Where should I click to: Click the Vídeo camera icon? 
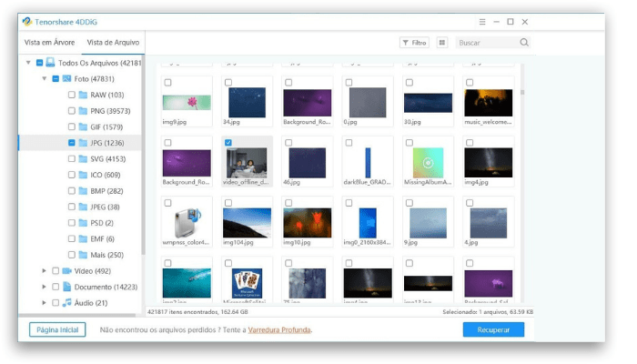(67, 270)
